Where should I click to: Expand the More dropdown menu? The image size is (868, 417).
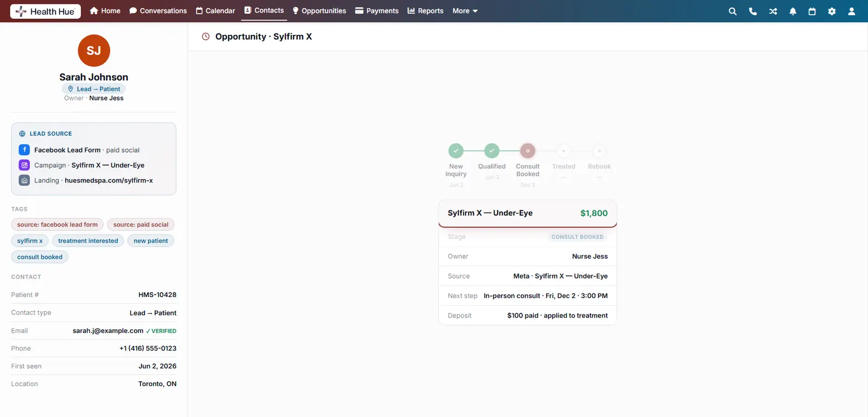tap(465, 11)
